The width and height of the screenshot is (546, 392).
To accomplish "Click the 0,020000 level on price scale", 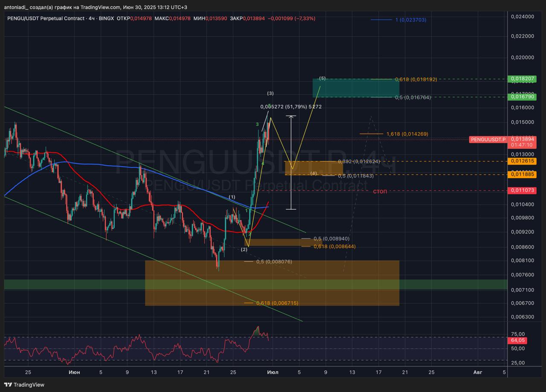I will pyautogui.click(x=522, y=58).
